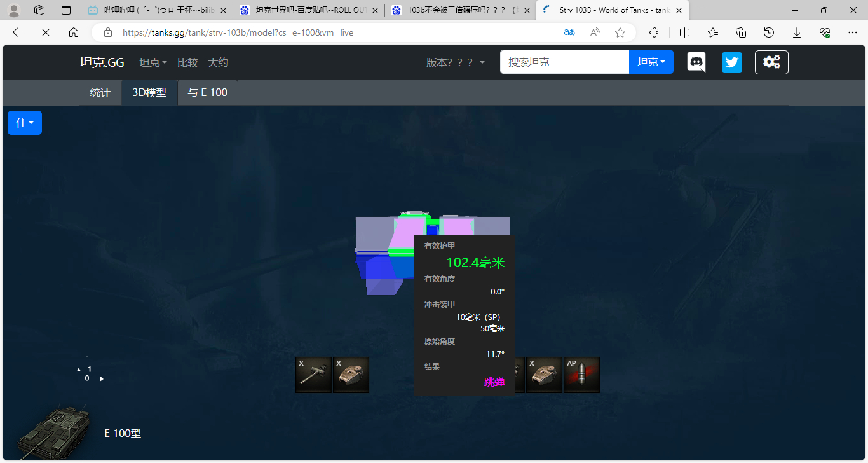Select the AP shell icon
The image size is (868, 463).
point(581,375)
